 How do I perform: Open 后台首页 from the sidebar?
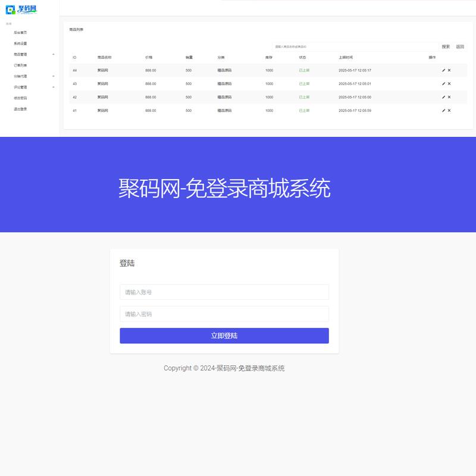[20, 33]
